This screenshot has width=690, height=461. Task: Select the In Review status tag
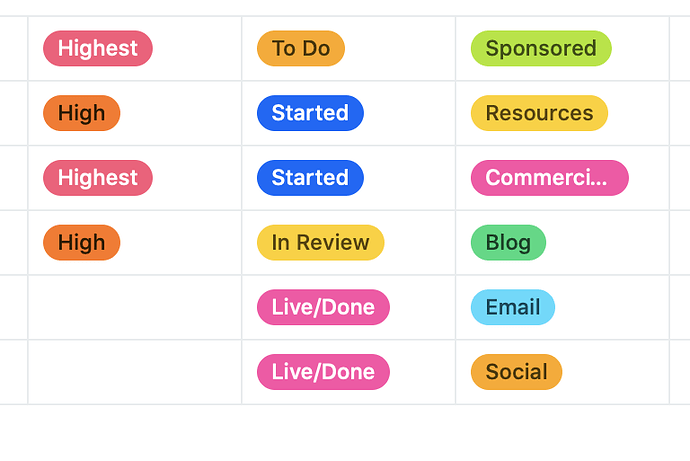click(320, 242)
